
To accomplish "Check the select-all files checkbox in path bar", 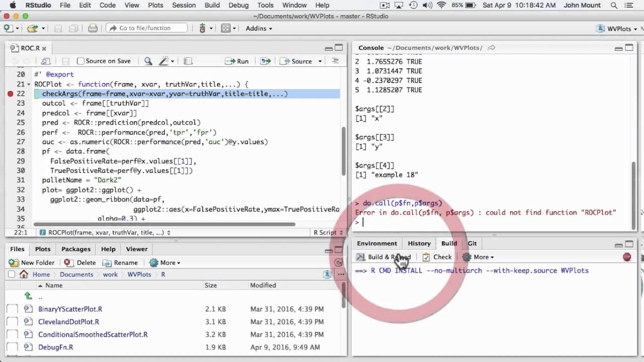I will (11, 275).
